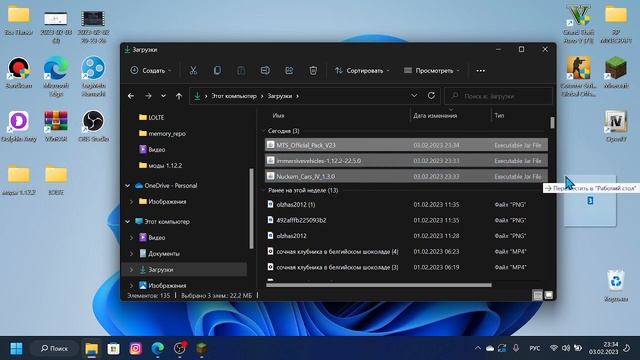Go forward with the right arrow button
640x360 pixels.
coord(148,96)
